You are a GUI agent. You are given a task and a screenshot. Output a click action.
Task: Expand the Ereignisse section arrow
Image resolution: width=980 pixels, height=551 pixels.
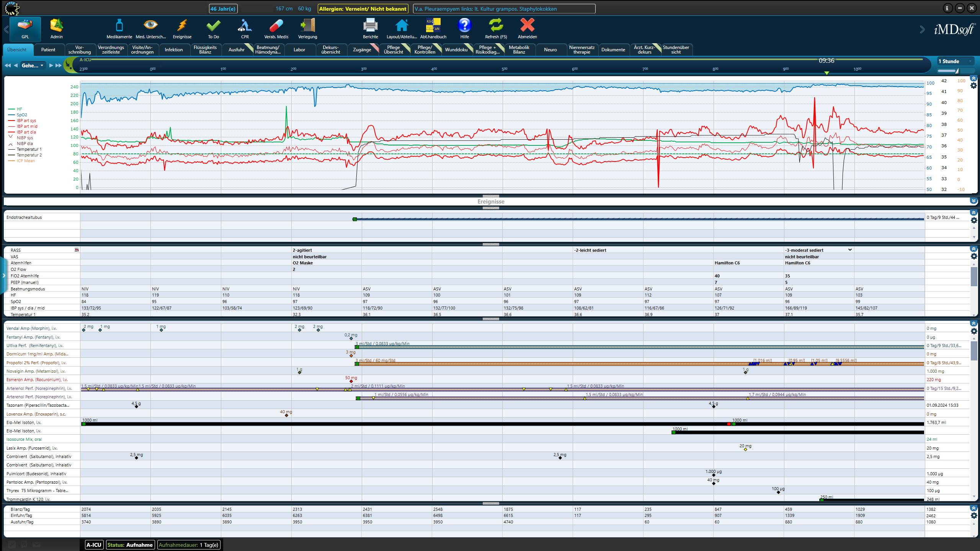tap(973, 201)
